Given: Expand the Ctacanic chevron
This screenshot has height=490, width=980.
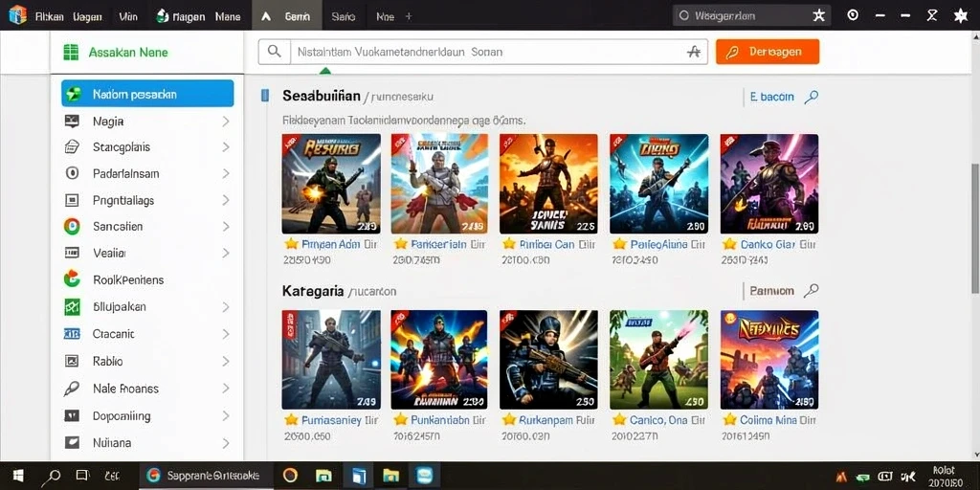Looking at the screenshot, I should pyautogui.click(x=226, y=334).
